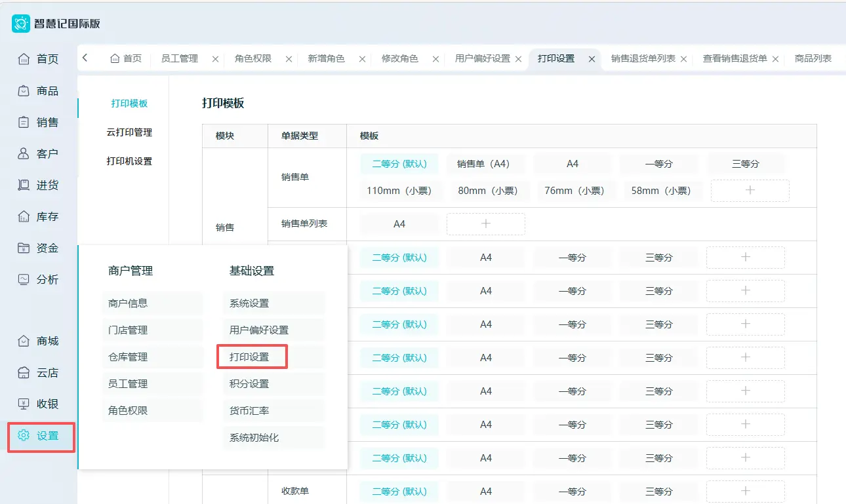Select 打印机设置 in the side menu
Viewport: 846px width, 504px height.
point(129,161)
